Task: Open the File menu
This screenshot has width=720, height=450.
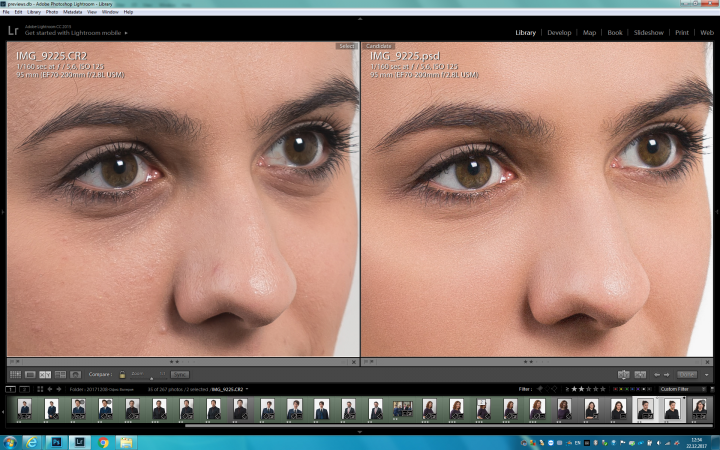Action: (x=6, y=12)
